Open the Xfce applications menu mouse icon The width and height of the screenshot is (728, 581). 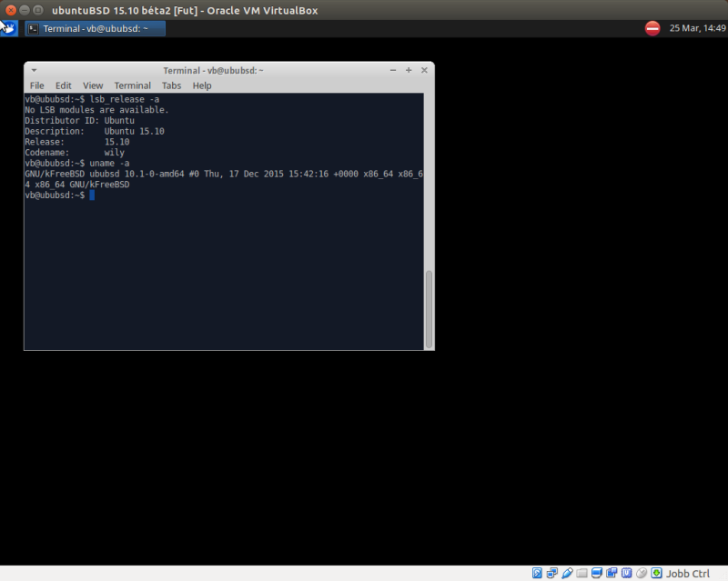coord(9,28)
